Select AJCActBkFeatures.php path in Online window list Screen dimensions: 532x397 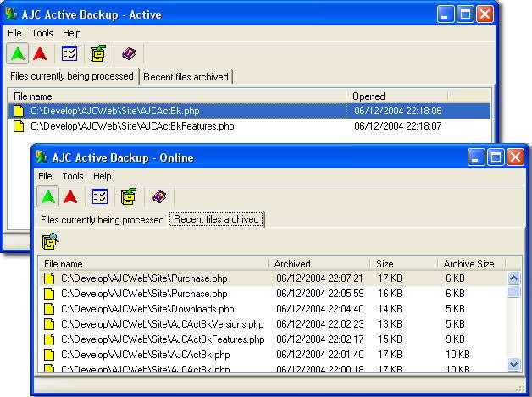click(x=163, y=339)
